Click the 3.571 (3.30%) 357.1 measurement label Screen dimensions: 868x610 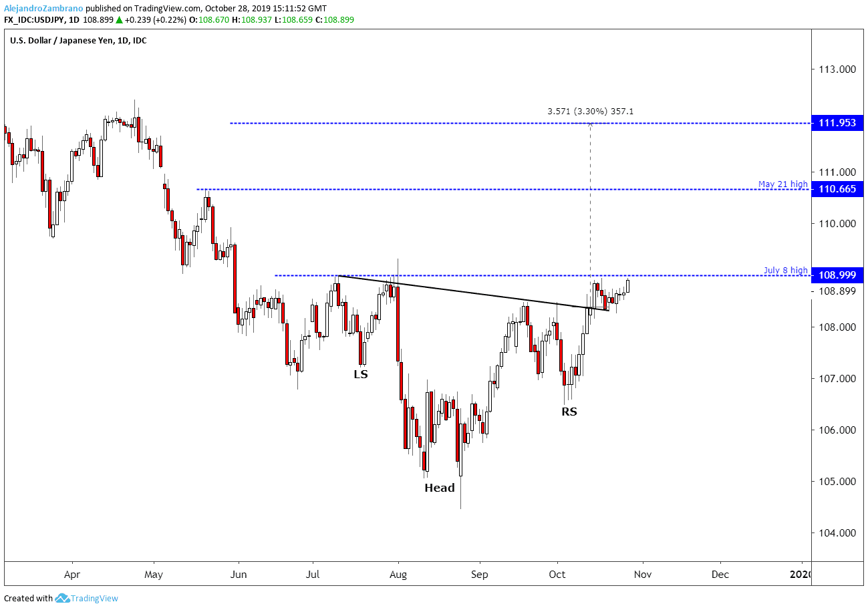[589, 112]
